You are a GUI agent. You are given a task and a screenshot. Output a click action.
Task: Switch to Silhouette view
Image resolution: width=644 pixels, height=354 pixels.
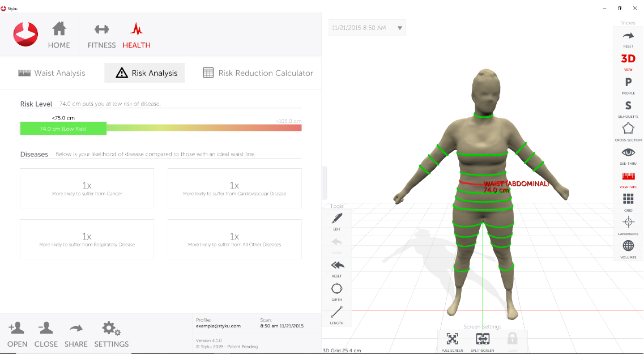tap(628, 106)
